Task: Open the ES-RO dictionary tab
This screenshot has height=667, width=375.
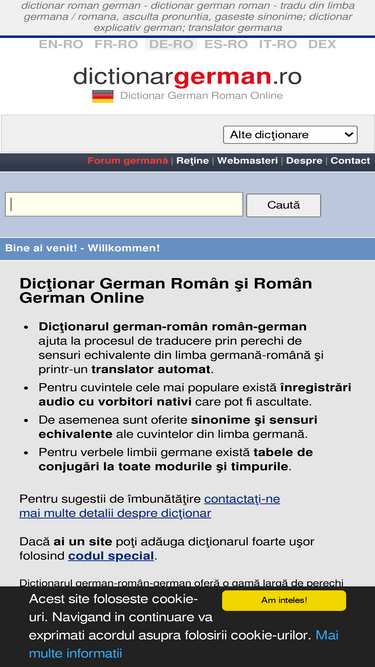Action: point(226,44)
